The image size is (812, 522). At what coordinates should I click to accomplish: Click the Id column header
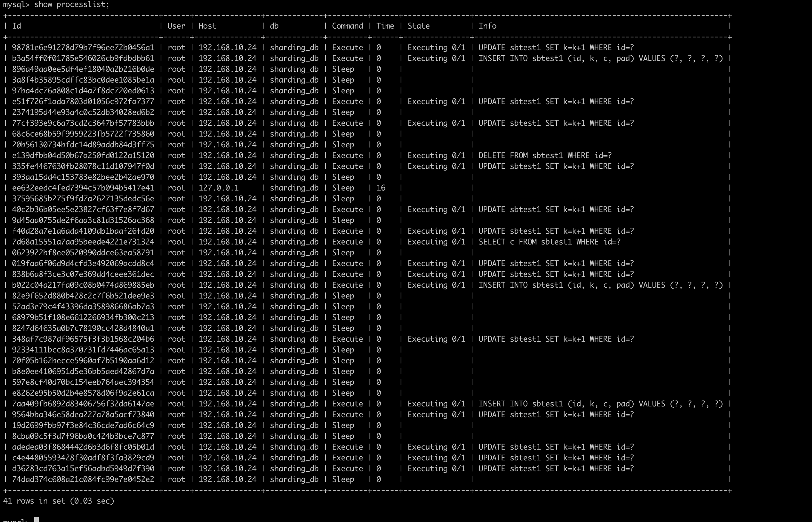coord(17,26)
